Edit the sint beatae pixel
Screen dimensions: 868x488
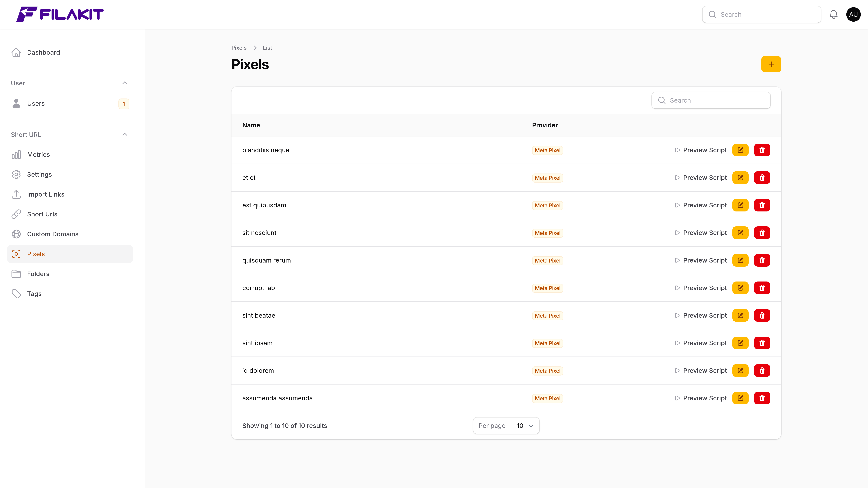[x=740, y=316]
